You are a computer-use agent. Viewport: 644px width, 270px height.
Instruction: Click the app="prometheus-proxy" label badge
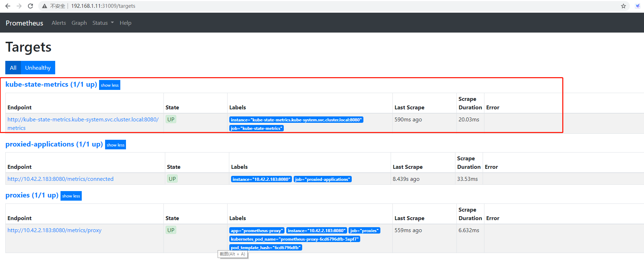point(257,230)
